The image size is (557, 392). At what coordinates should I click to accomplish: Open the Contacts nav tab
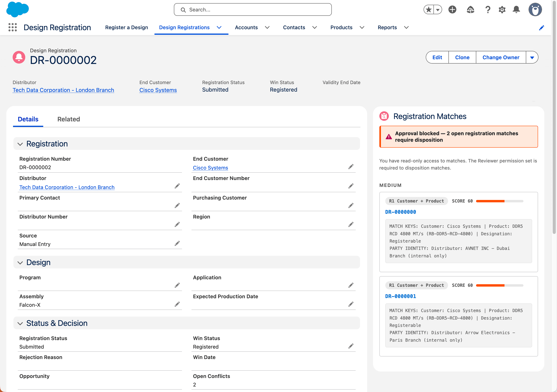[294, 27]
